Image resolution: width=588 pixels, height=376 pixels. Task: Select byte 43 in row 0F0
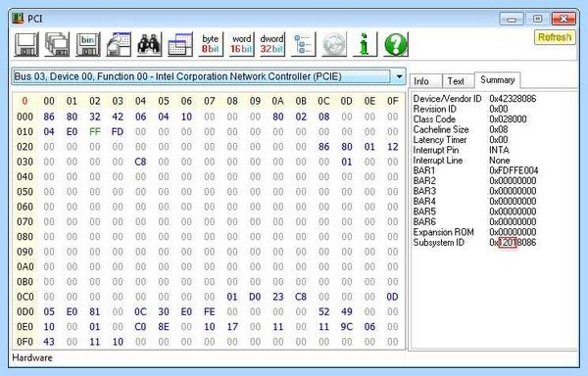coord(49,342)
